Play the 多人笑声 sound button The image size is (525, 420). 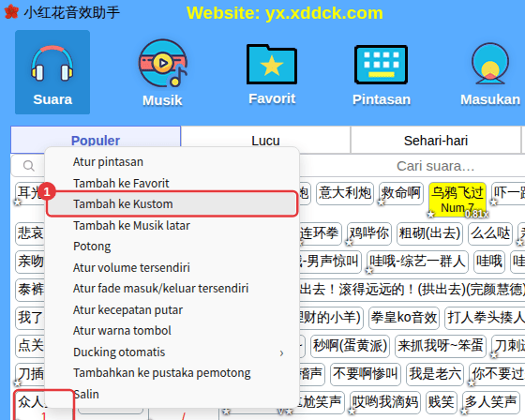coord(490,401)
